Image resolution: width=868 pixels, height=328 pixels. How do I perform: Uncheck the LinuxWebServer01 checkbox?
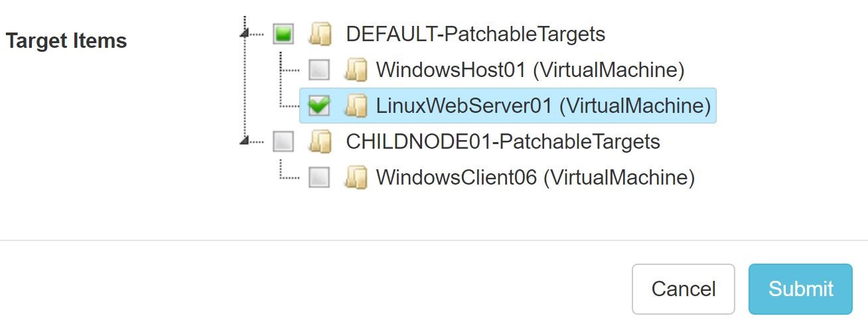[x=319, y=106]
